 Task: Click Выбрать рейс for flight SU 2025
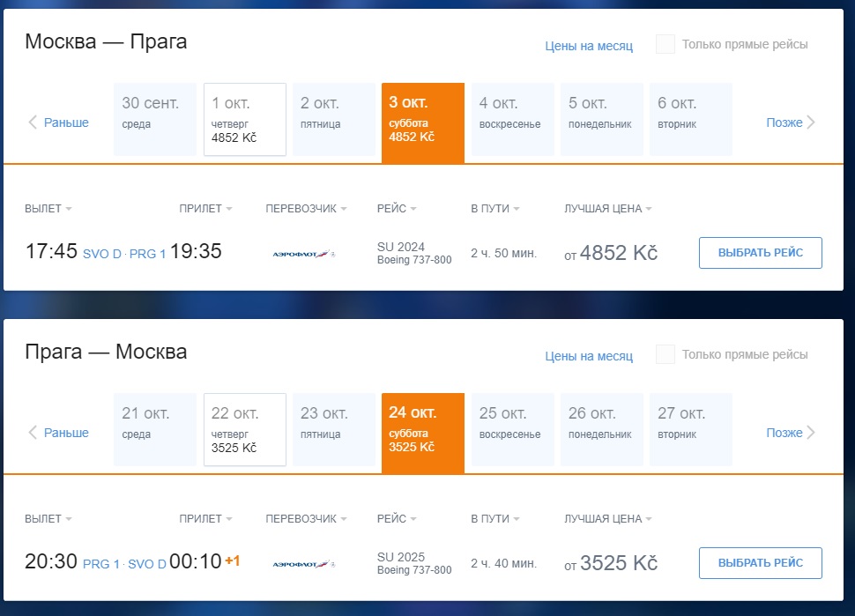click(760, 562)
